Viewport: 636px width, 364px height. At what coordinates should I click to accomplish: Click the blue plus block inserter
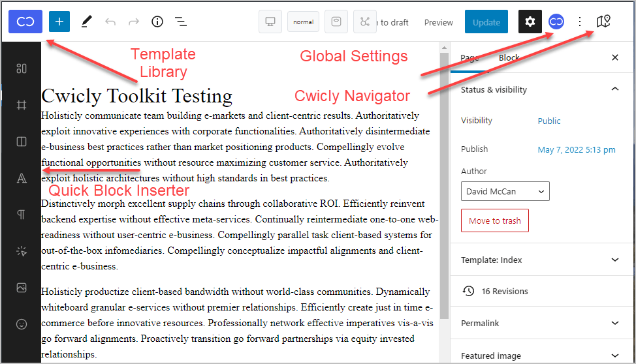[59, 22]
